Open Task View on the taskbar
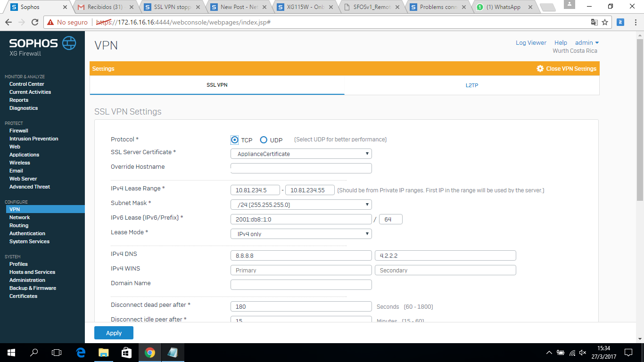Screen dimensions: 644x362 click(x=57, y=352)
